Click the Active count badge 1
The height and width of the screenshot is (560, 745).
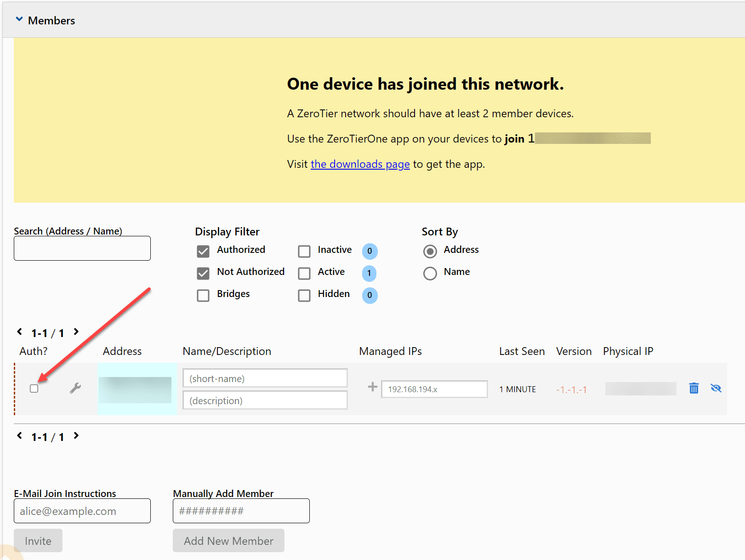coord(370,273)
